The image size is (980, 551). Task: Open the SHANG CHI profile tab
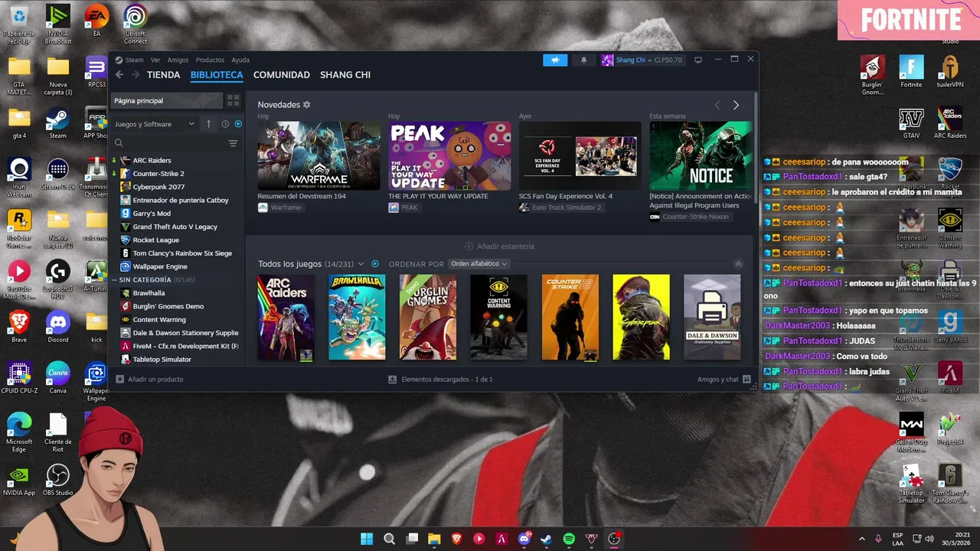coord(345,75)
